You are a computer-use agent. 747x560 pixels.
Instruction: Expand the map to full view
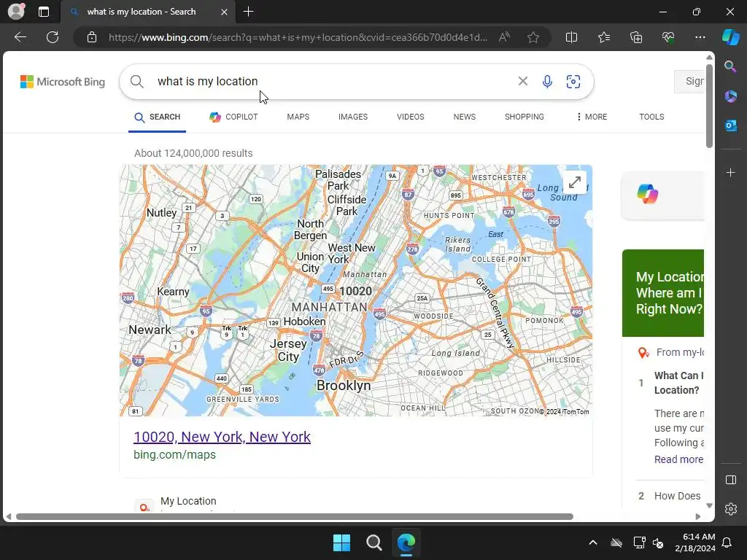pyautogui.click(x=575, y=182)
